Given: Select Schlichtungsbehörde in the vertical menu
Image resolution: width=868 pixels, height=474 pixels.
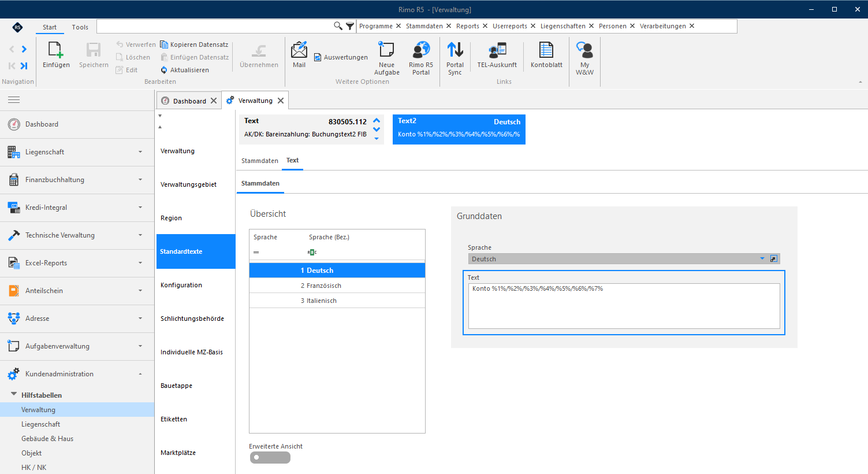Looking at the screenshot, I should (196, 319).
